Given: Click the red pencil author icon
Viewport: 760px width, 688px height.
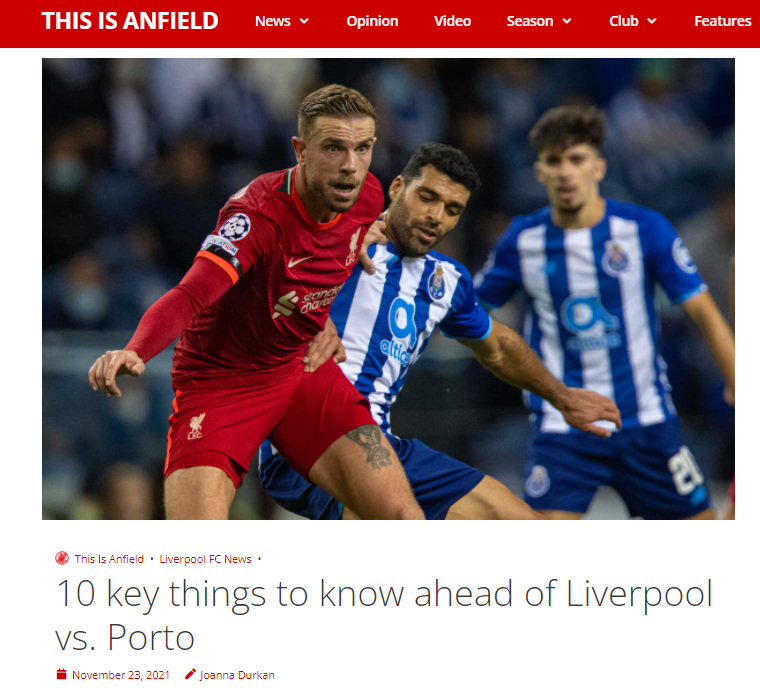Looking at the screenshot, I should click(190, 674).
